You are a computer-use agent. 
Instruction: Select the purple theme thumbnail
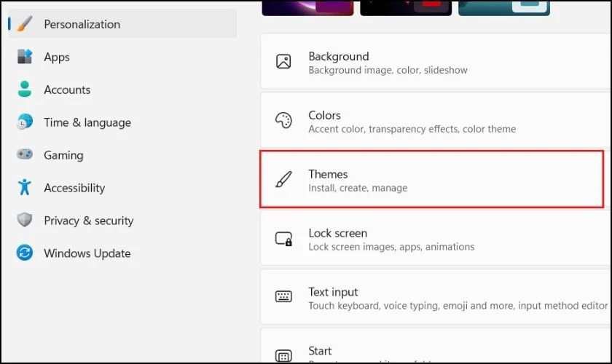(307, 8)
